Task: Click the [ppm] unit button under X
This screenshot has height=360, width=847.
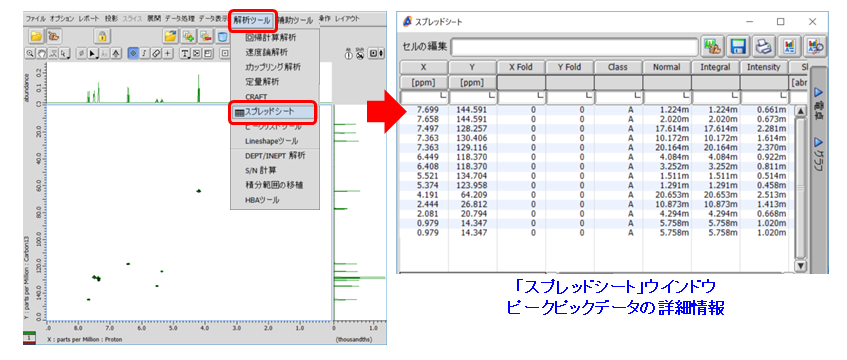Action: 424,83
